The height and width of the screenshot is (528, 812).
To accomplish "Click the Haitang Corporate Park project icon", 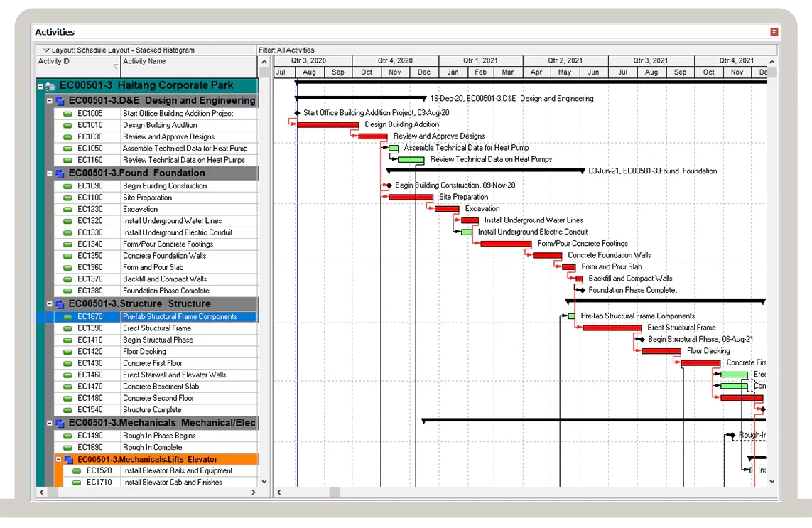I will [50, 86].
